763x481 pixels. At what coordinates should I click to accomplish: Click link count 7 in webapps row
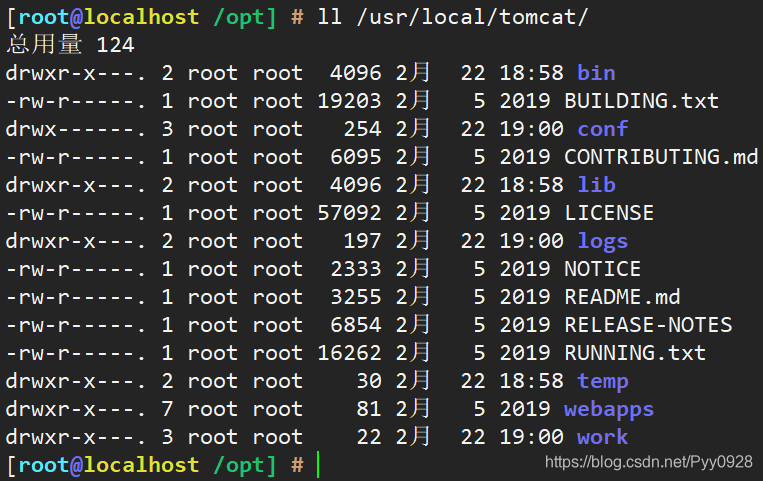click(x=167, y=409)
